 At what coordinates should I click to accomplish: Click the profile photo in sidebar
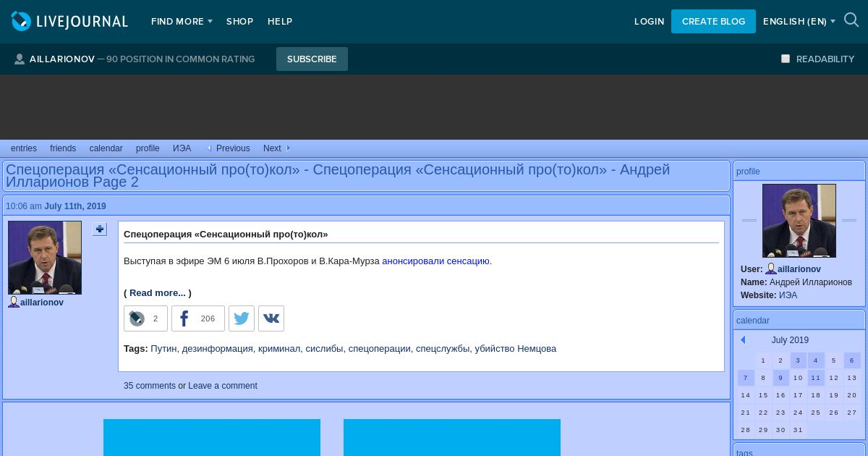click(x=799, y=221)
